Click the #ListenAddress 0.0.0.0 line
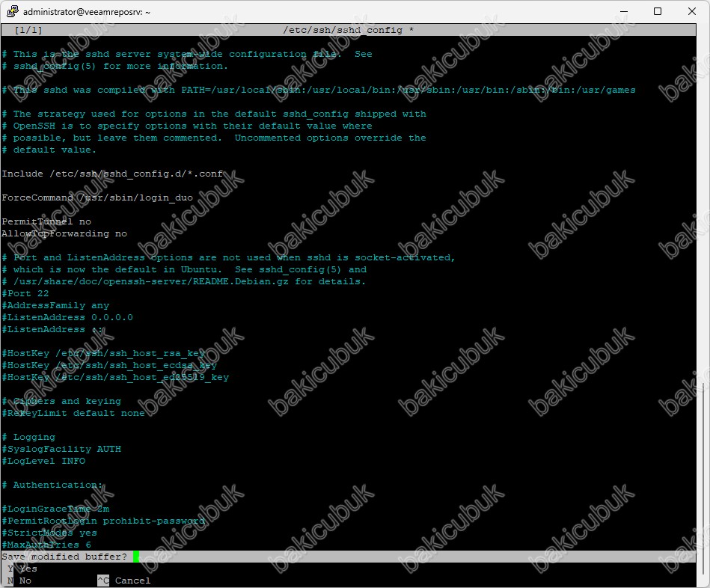The height and width of the screenshot is (588, 710). click(x=67, y=317)
